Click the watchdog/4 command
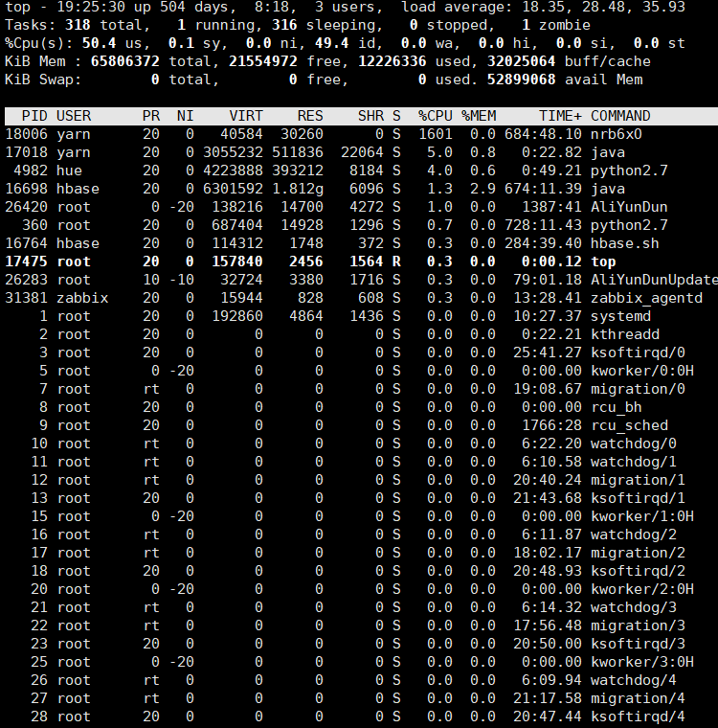This screenshot has height=728, width=718. [633, 680]
